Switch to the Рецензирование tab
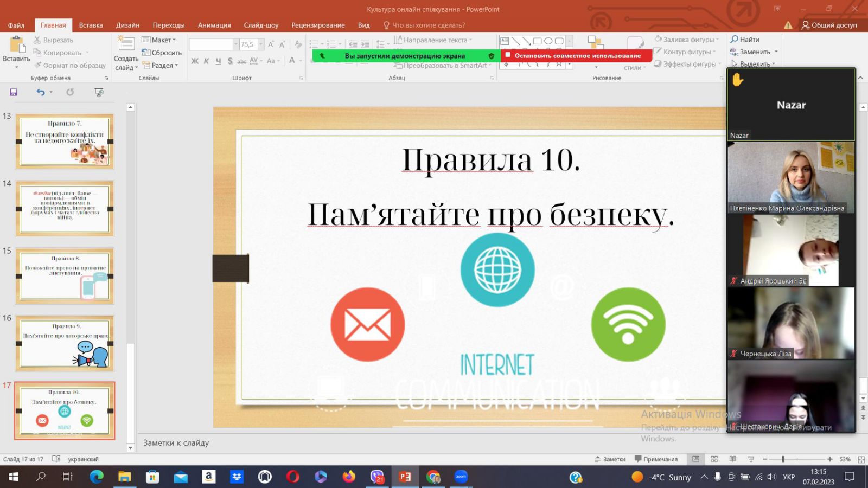Screen dimensions: 868x488 coord(318,25)
